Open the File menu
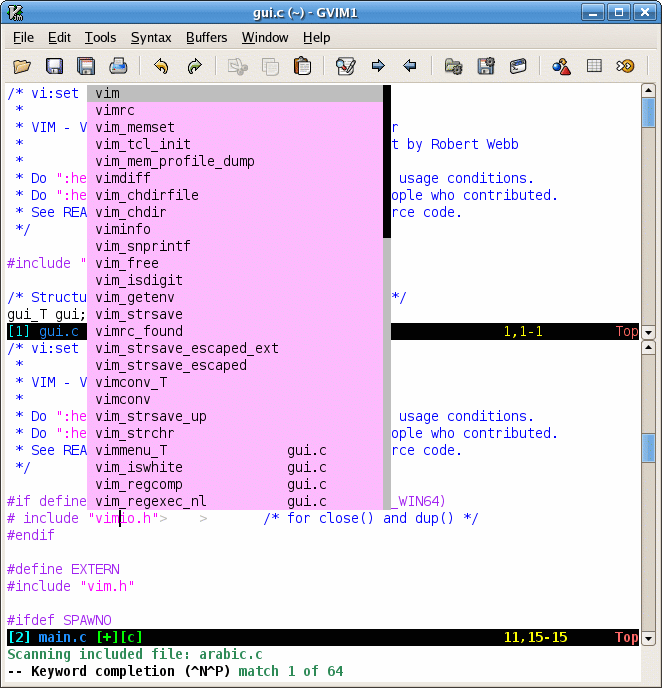 tap(23, 37)
